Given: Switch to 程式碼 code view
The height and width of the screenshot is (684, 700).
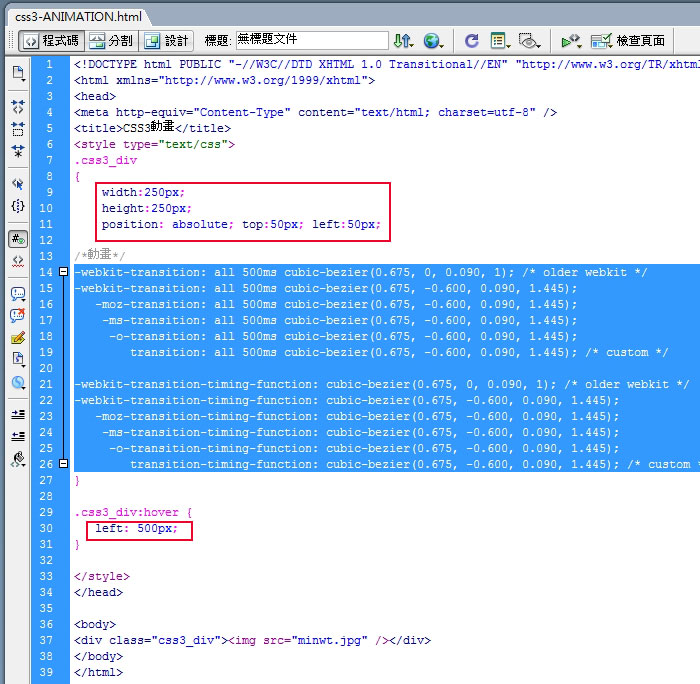Looking at the screenshot, I should click(x=51, y=41).
